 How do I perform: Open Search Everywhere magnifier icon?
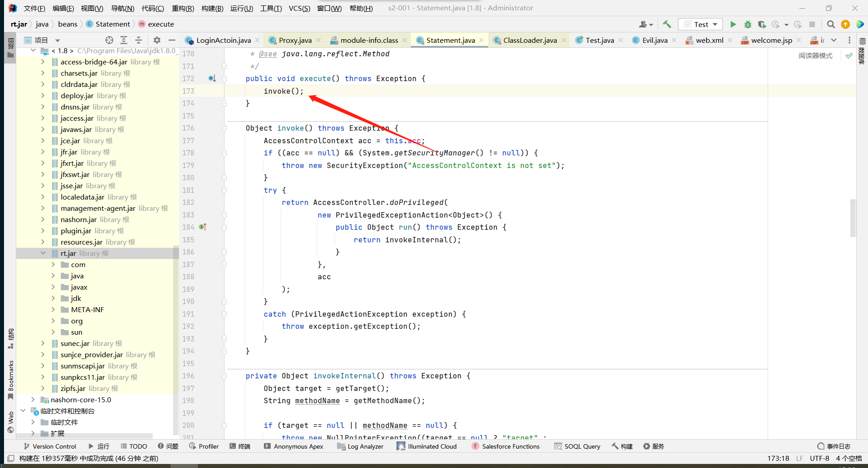pos(831,24)
